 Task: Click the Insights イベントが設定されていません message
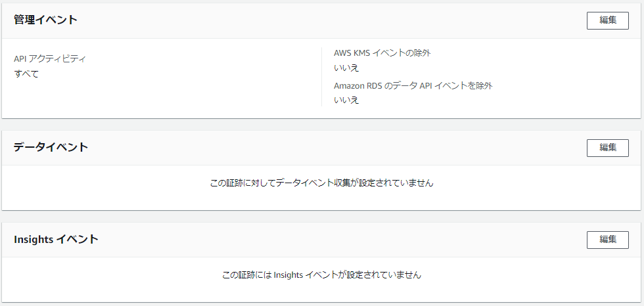[321, 275]
